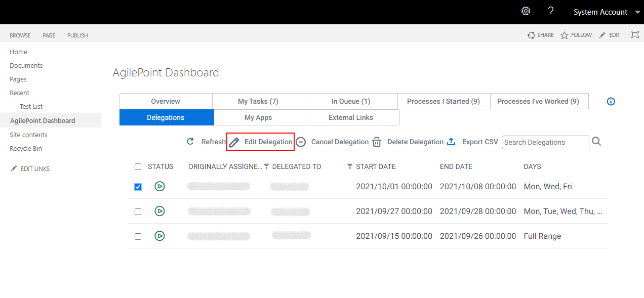Open filter for Originally Assigned column
Viewport: 644px width, 298px height.
click(266, 166)
